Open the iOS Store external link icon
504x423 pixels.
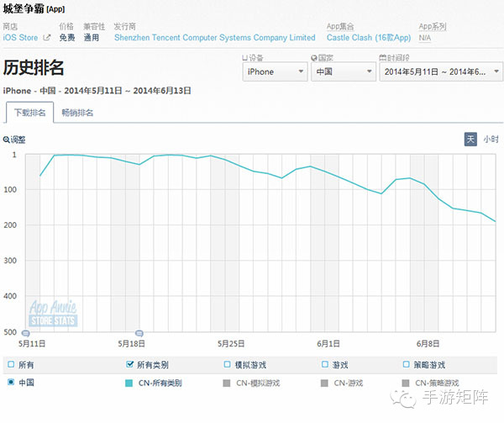coord(47,38)
